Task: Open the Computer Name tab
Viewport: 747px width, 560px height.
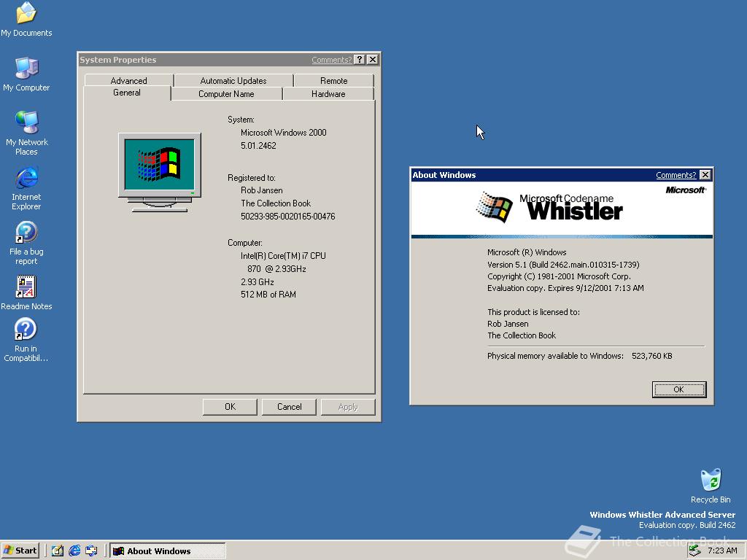Action: pos(226,94)
